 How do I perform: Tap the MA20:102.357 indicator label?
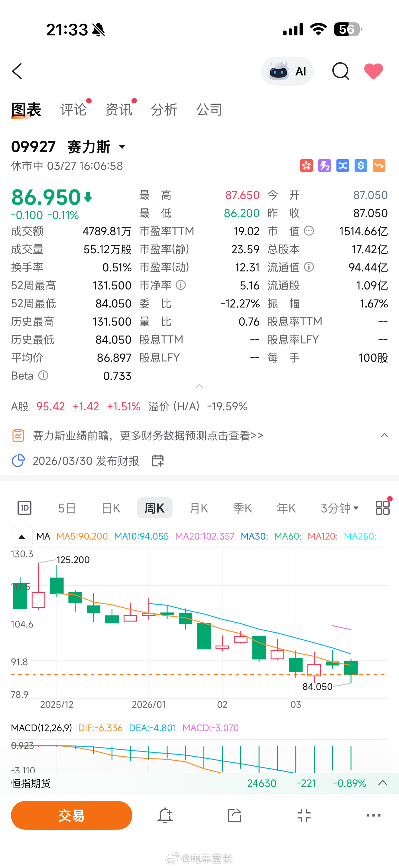tap(205, 536)
